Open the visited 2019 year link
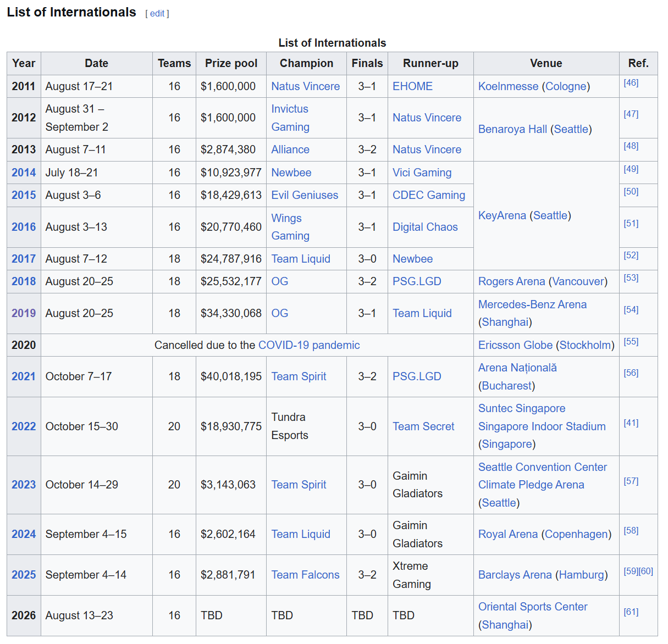 [x=24, y=313]
